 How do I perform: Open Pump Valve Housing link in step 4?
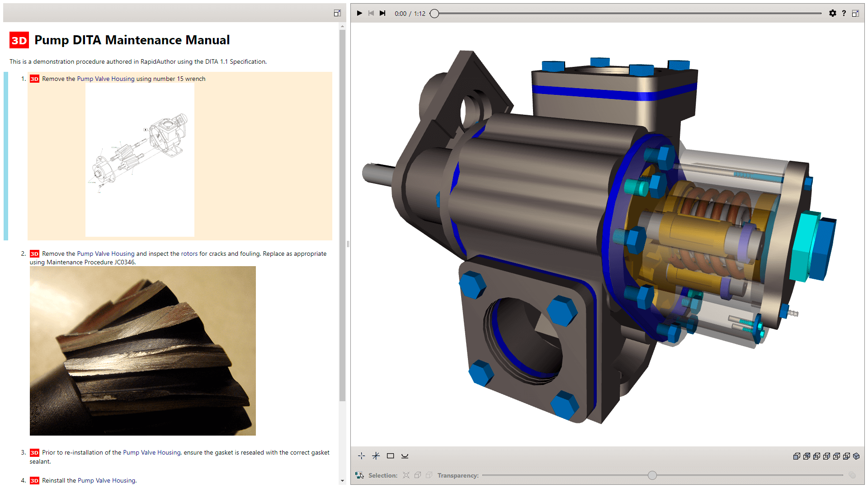(107, 480)
